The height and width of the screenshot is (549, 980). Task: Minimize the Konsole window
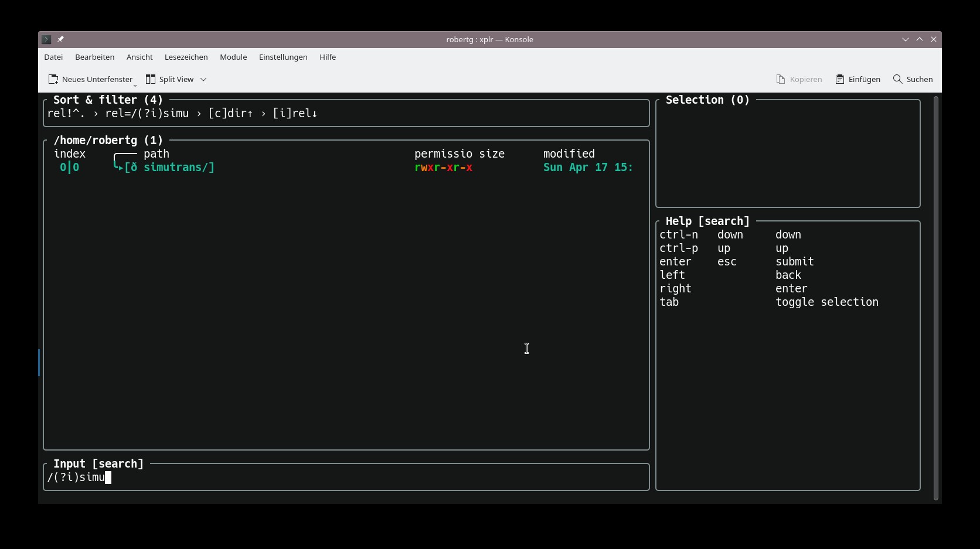click(x=906, y=39)
